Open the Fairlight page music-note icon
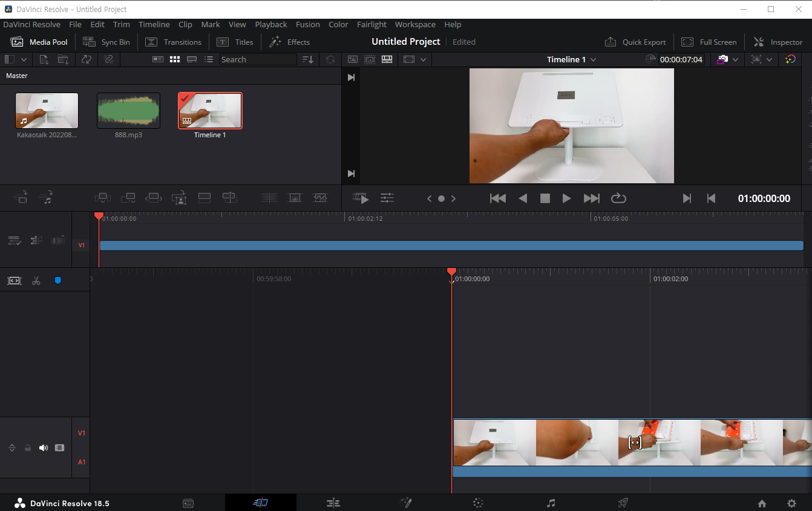812x511 pixels. coord(551,503)
